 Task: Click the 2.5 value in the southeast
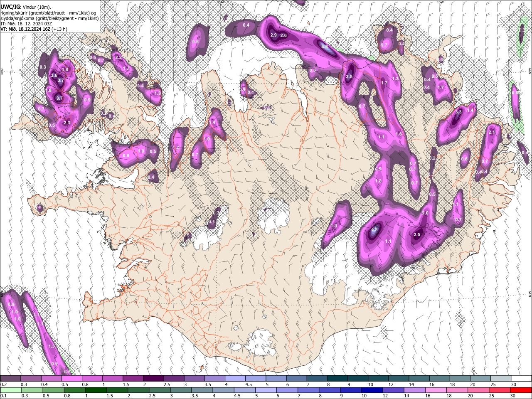point(417,234)
